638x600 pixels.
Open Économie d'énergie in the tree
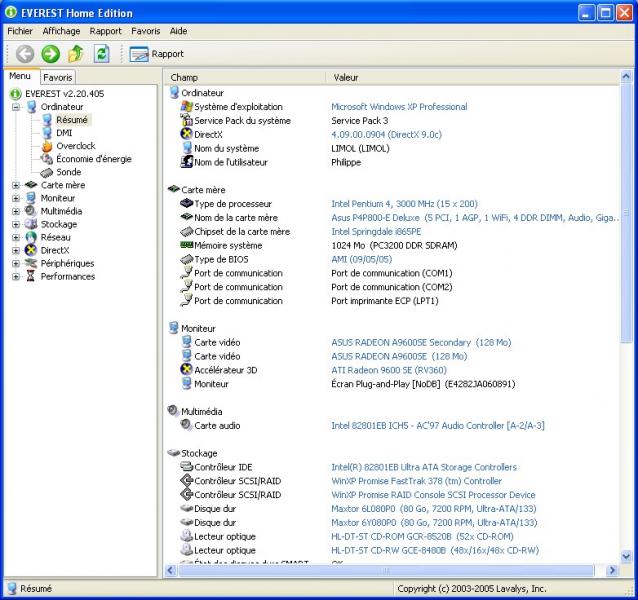tap(93, 159)
